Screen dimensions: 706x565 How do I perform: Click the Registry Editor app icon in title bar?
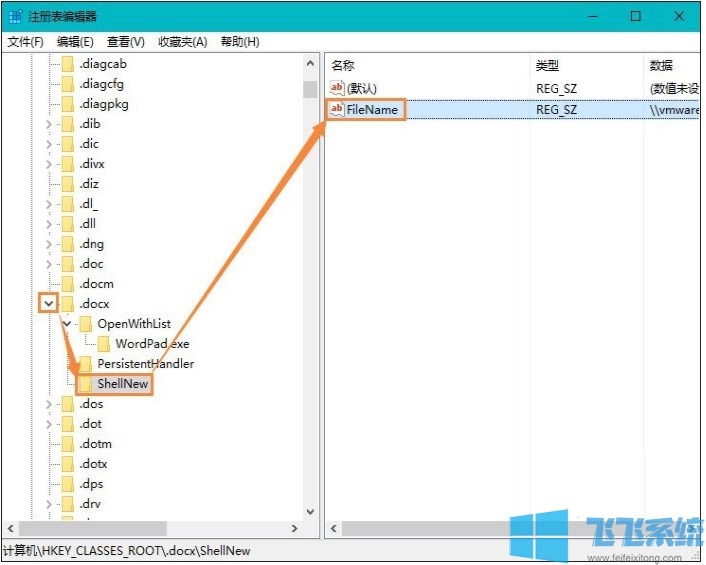click(15, 16)
